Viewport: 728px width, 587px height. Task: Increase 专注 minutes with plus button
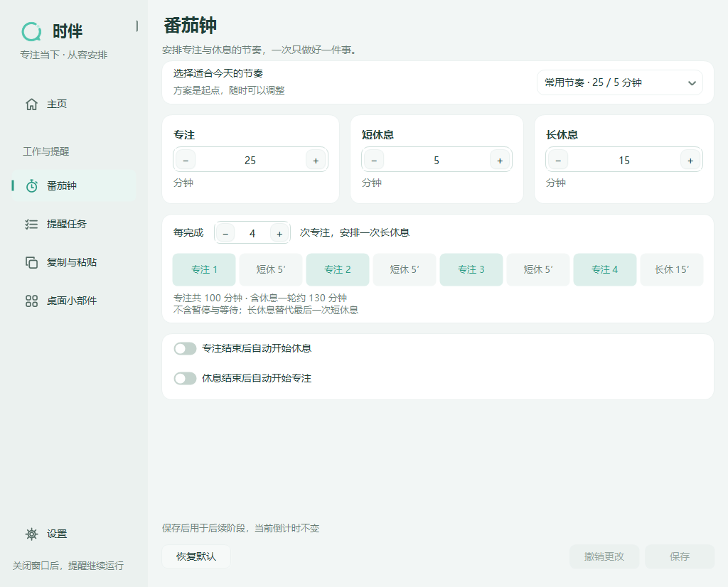tap(316, 160)
